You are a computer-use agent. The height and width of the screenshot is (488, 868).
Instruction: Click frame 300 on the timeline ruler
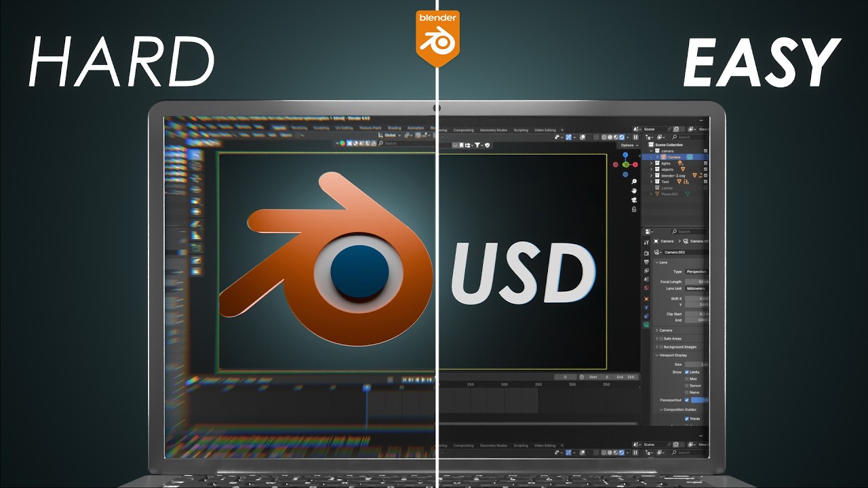click(x=572, y=384)
